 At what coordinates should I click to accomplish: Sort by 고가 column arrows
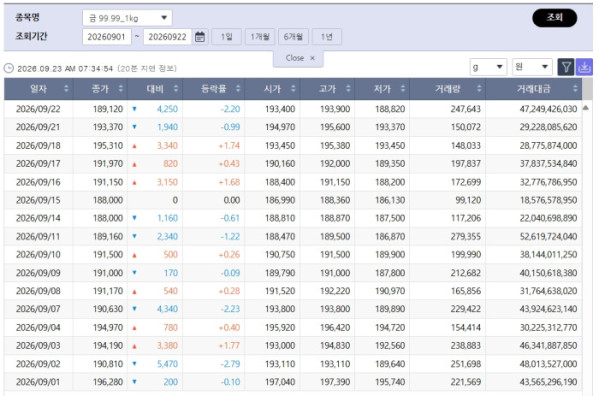(348, 89)
